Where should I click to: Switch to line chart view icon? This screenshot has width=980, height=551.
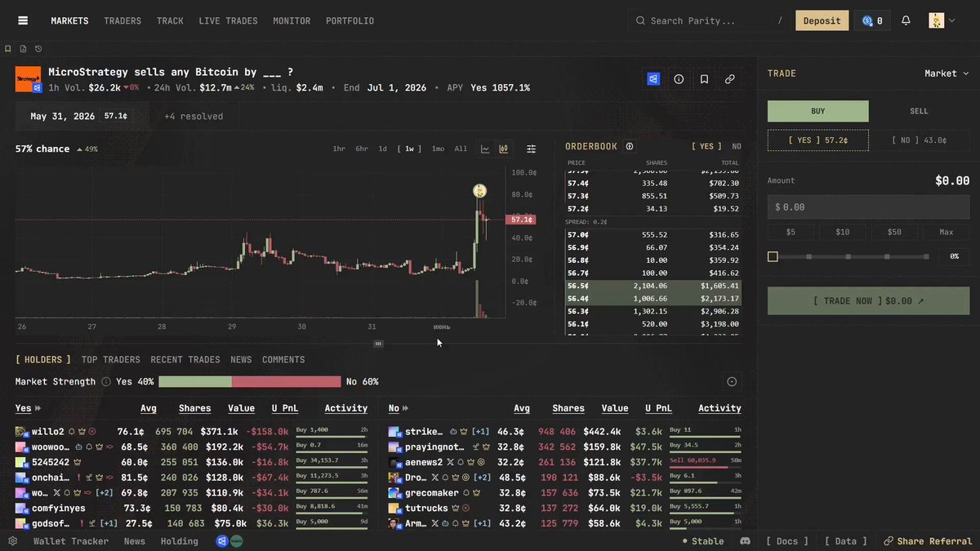coord(485,149)
